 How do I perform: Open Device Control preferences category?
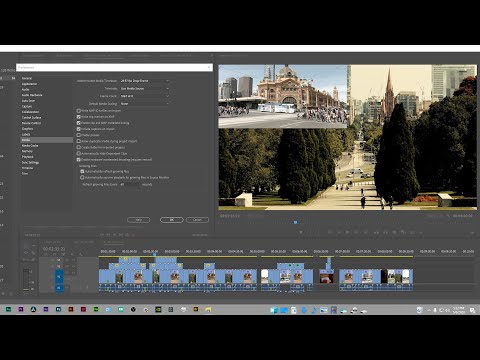[31, 123]
